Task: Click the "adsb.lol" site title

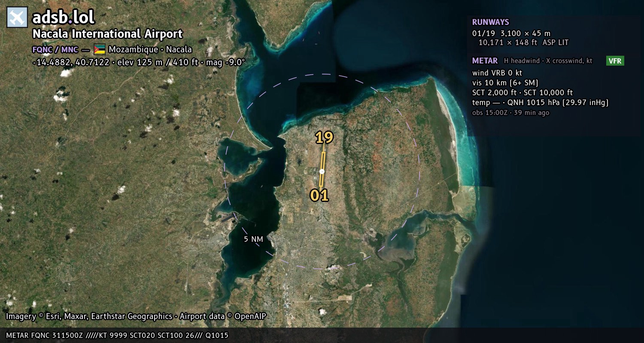Action: (64, 18)
